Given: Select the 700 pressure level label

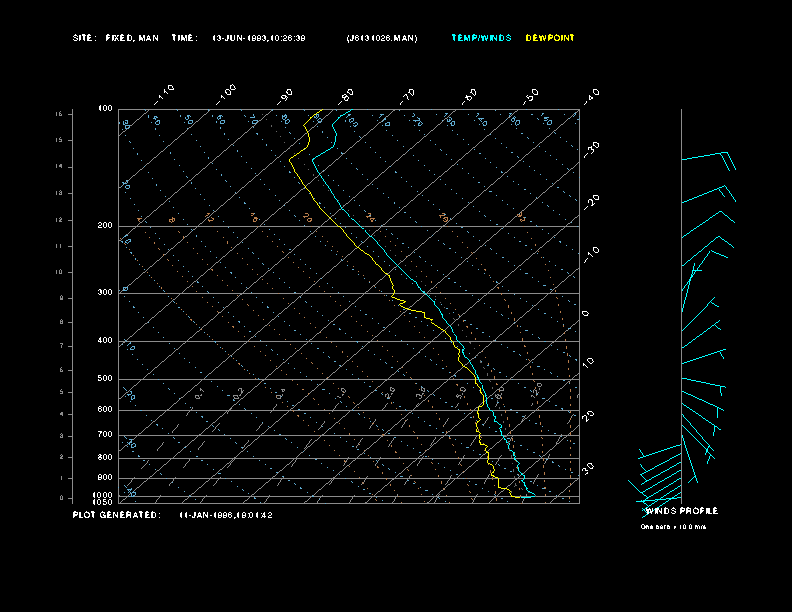Looking at the screenshot, I should 105,435.
